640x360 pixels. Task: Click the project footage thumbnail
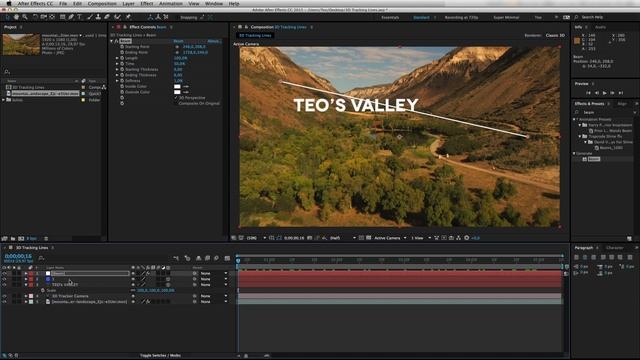coord(21,44)
